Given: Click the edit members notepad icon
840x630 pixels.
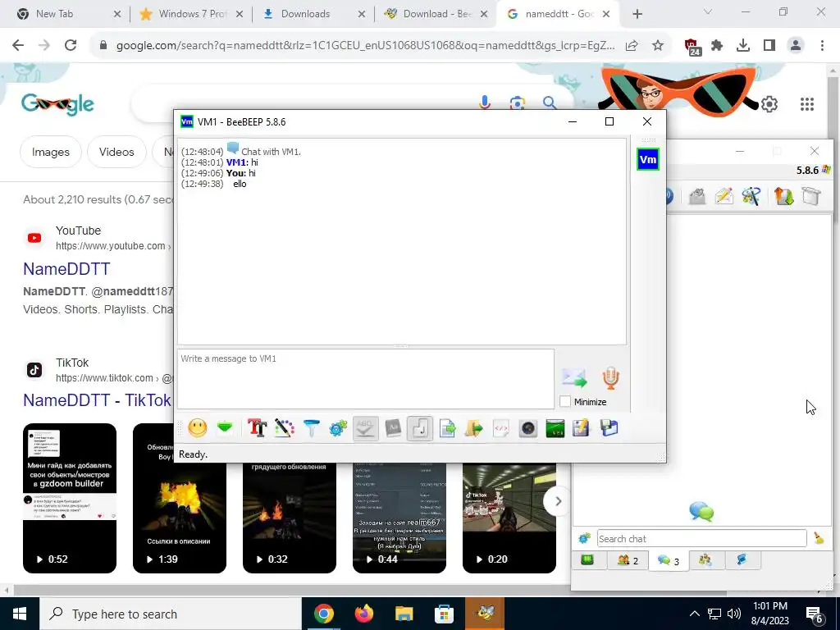Looking at the screenshot, I should [582, 428].
